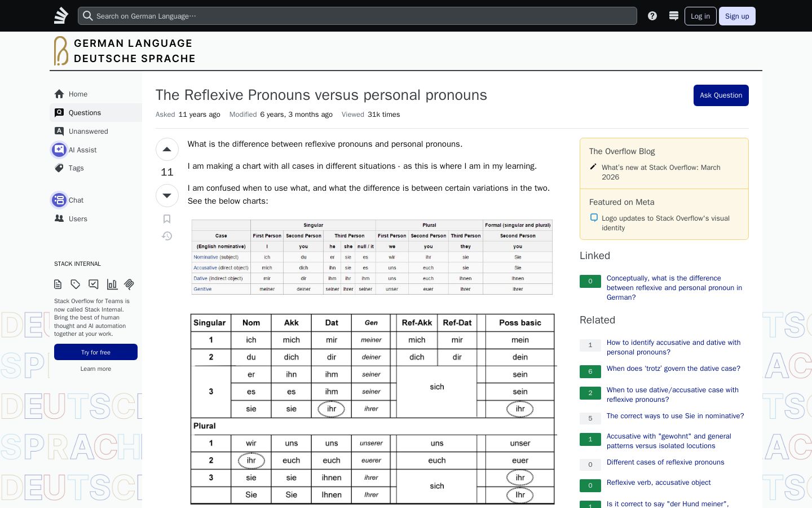812x508 pixels.
Task: Open "When to use dative/accusative case with reflexive pronouns?"
Action: 673,395
